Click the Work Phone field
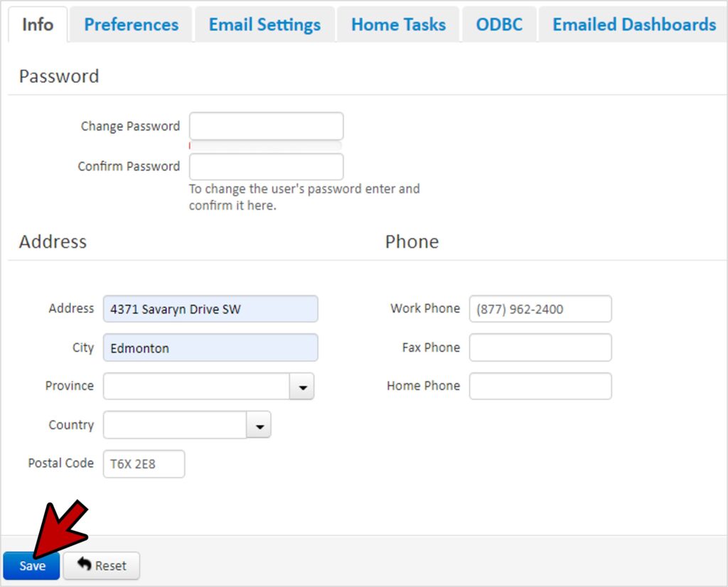This screenshot has height=587, width=728. pyautogui.click(x=540, y=309)
